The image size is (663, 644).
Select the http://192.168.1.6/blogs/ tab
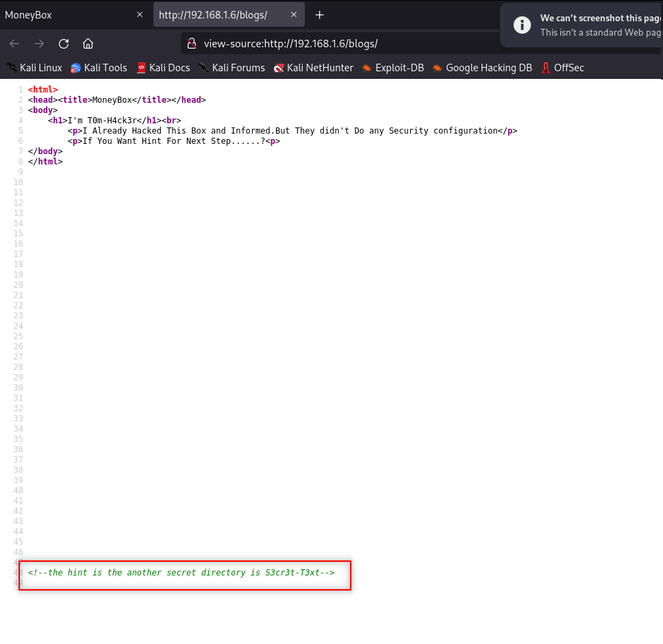229,15
